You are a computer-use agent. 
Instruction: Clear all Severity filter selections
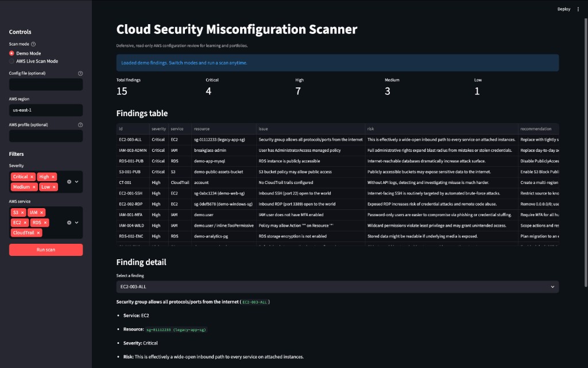[x=69, y=182]
